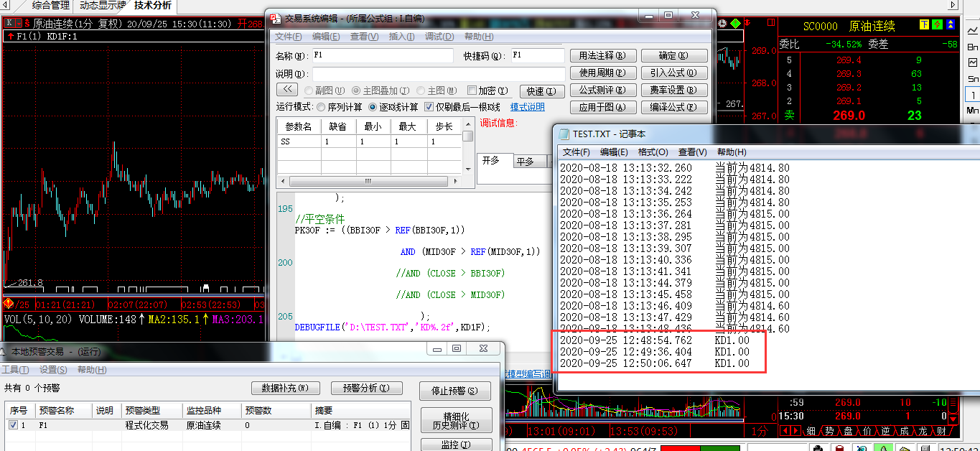The image size is (980, 451).
Task: Collapse panel with the << button
Action: (x=286, y=90)
